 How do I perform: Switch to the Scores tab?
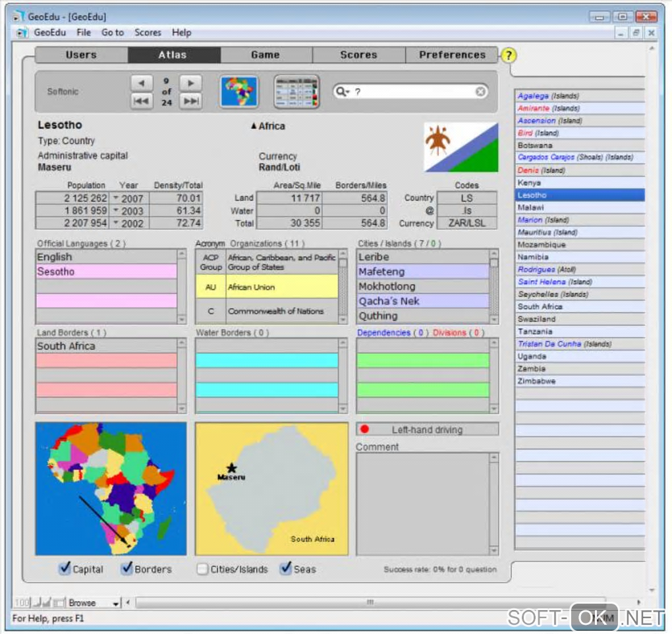pos(358,55)
